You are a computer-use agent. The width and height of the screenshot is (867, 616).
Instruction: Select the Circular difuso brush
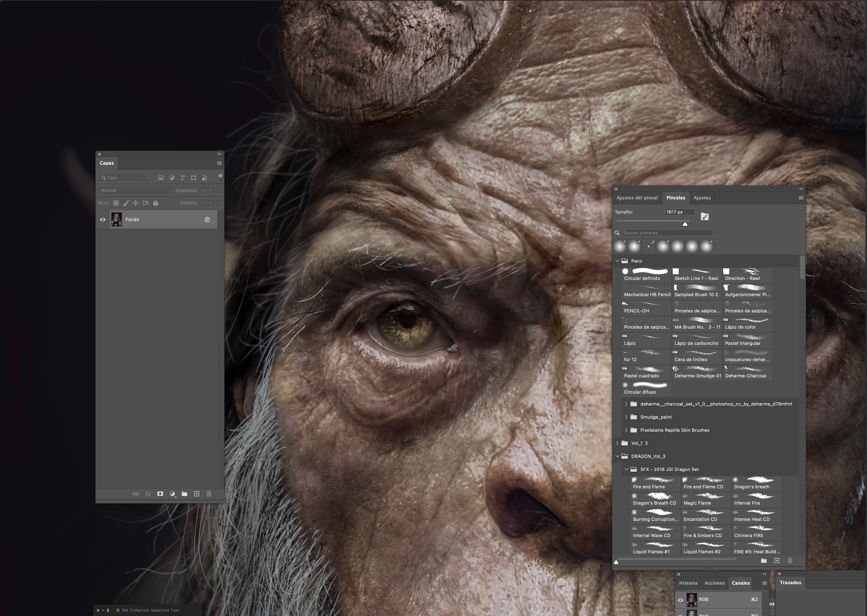tap(646, 389)
